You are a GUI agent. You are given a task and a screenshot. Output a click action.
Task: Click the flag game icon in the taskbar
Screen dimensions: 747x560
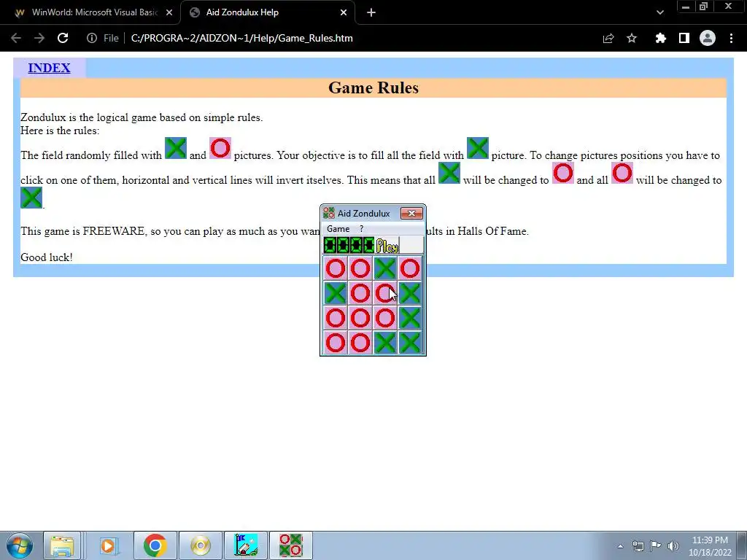pyautogui.click(x=246, y=545)
